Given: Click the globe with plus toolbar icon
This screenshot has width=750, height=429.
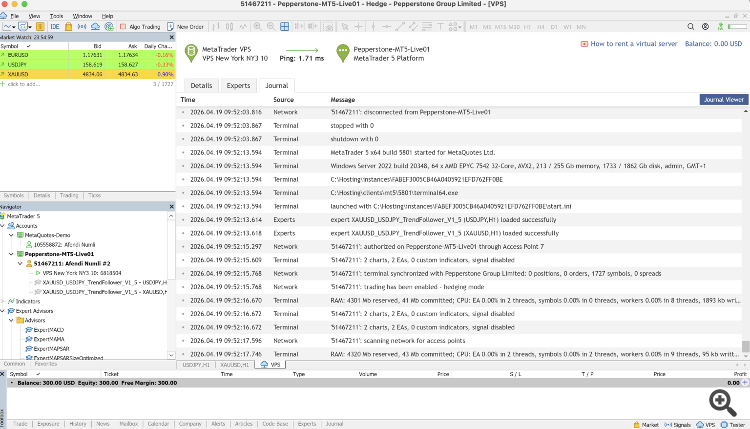Looking at the screenshot, I should click(x=109, y=27).
